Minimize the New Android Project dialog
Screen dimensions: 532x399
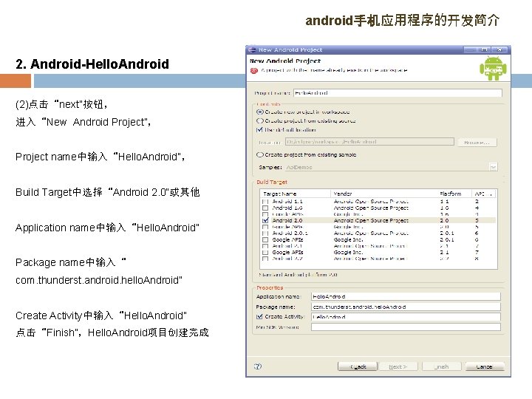(470, 50)
